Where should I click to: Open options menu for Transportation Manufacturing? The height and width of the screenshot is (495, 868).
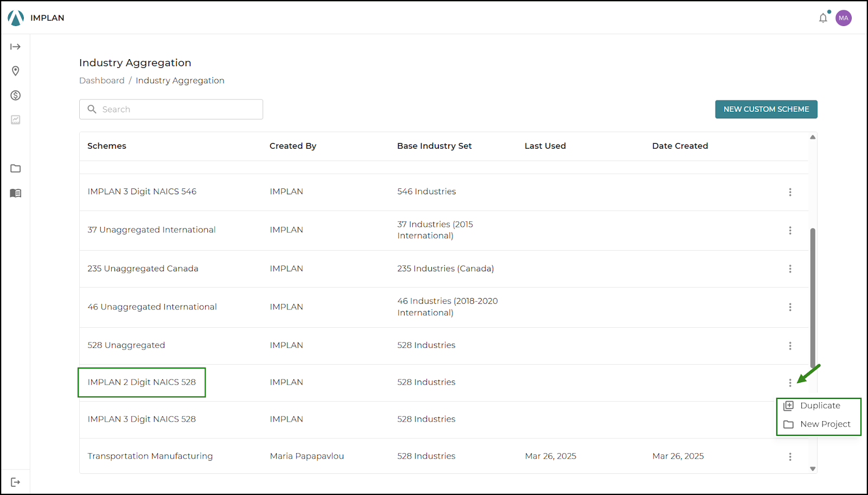pos(790,456)
